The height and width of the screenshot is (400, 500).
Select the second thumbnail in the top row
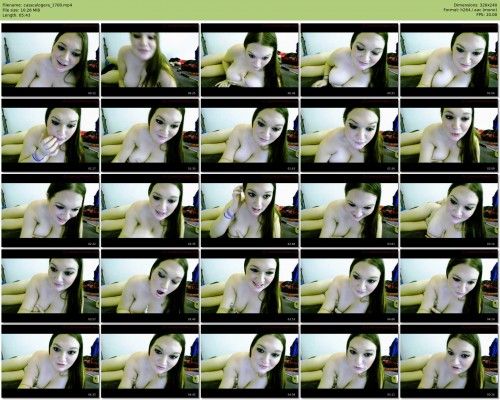150,60
